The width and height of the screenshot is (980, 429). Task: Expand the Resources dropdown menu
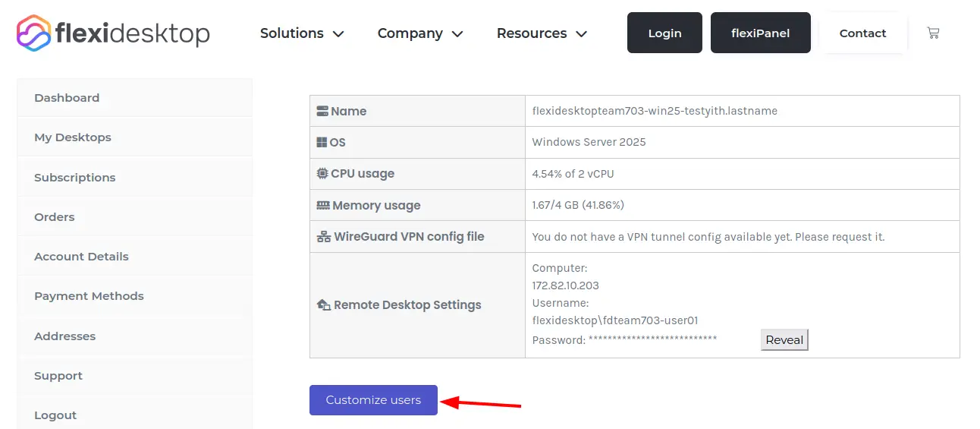tap(542, 33)
